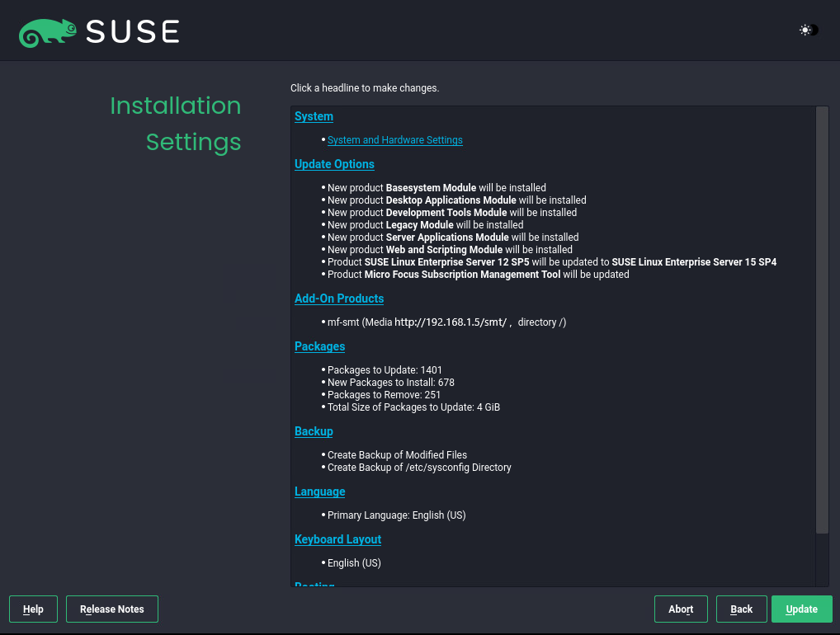Open the Update Options headline
The height and width of the screenshot is (635, 840).
tap(334, 164)
